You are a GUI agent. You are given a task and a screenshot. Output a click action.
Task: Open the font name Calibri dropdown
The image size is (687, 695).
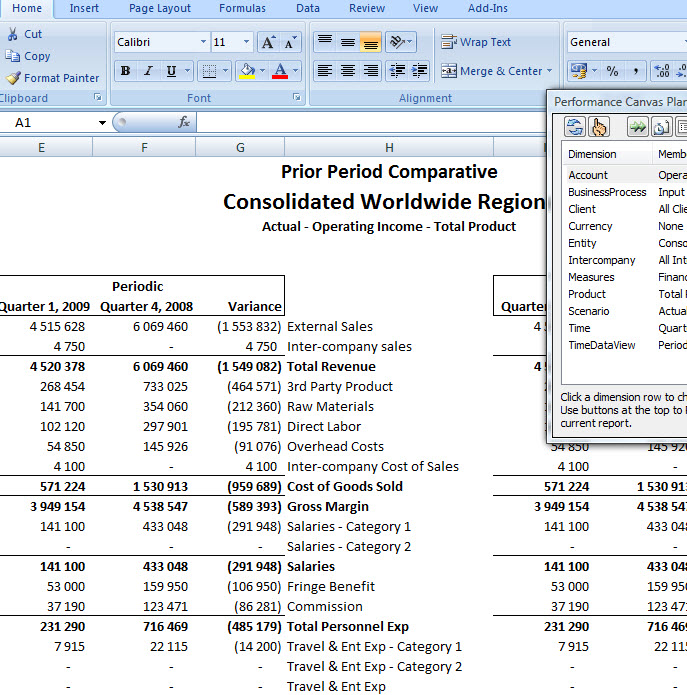203,42
